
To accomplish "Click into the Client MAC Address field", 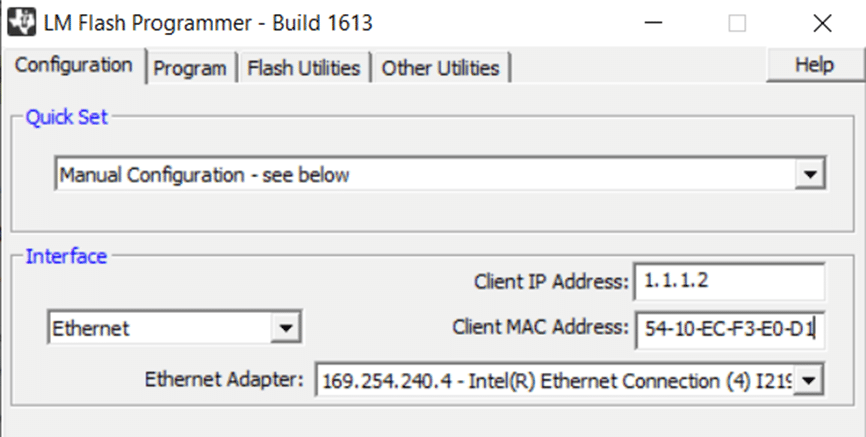I will pyautogui.click(x=730, y=330).
